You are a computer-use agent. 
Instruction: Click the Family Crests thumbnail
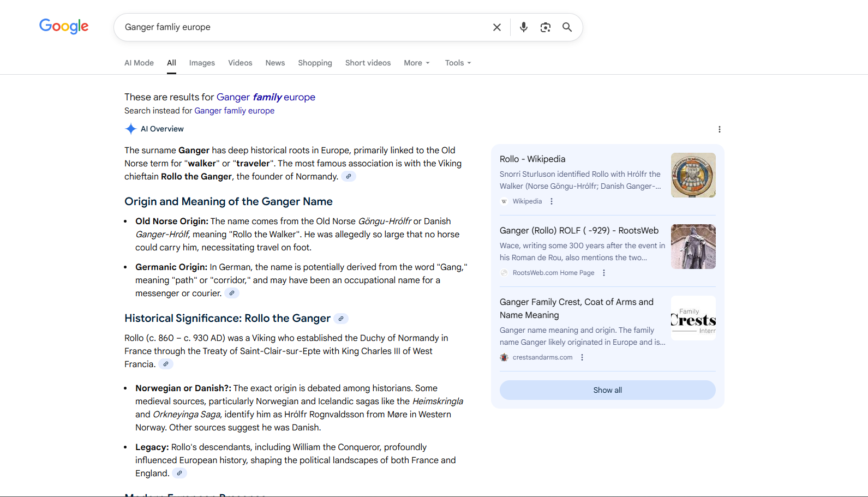tap(693, 318)
